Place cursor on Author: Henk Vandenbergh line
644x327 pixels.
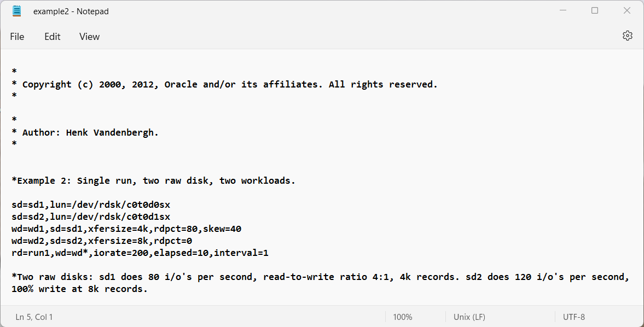85,132
